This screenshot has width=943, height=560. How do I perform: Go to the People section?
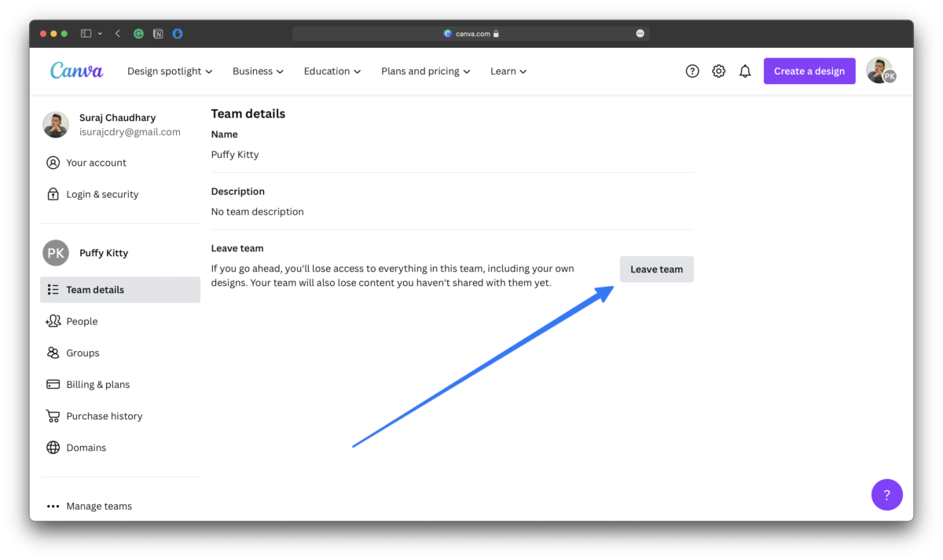click(x=120, y=321)
